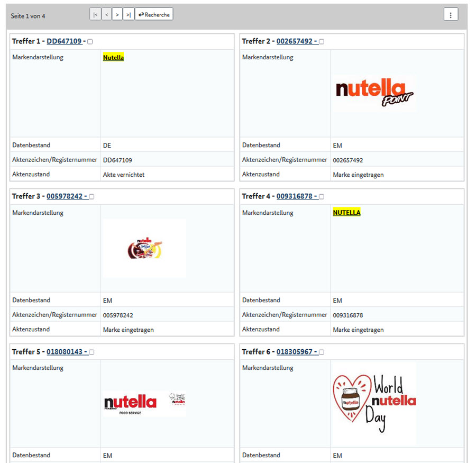Open the three-dot options menu
Viewport: 476px width, 463px height.
[450, 15]
